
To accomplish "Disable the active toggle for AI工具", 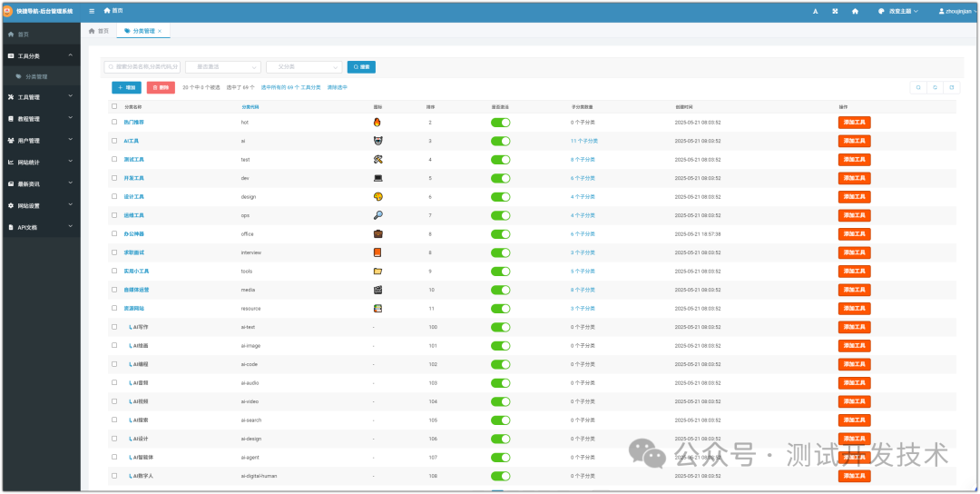I will [x=500, y=141].
